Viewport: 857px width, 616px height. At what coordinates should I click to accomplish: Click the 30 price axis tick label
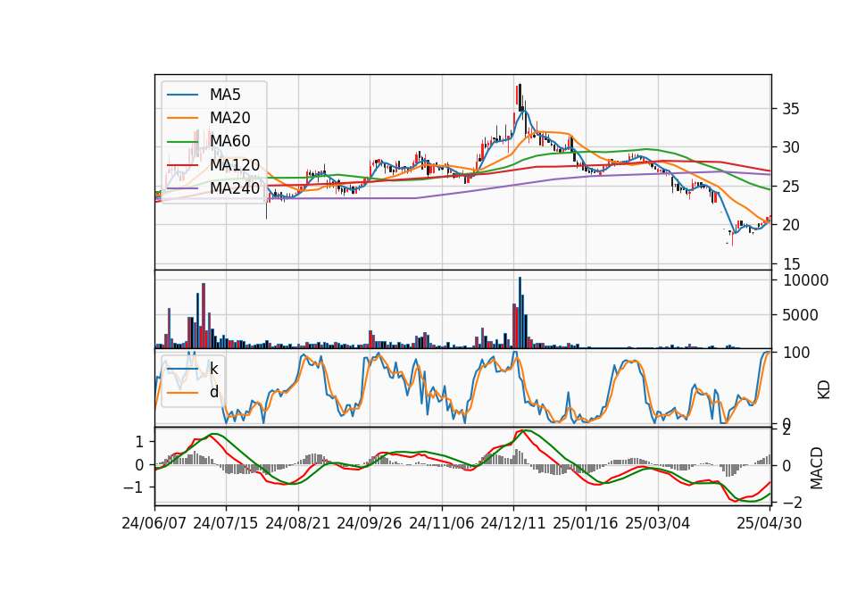791,147
